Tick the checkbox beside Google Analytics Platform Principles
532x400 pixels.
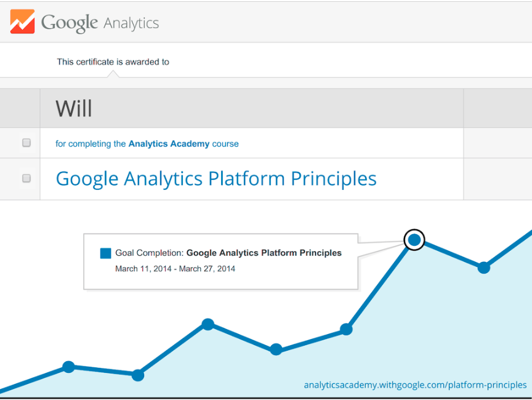click(26, 178)
